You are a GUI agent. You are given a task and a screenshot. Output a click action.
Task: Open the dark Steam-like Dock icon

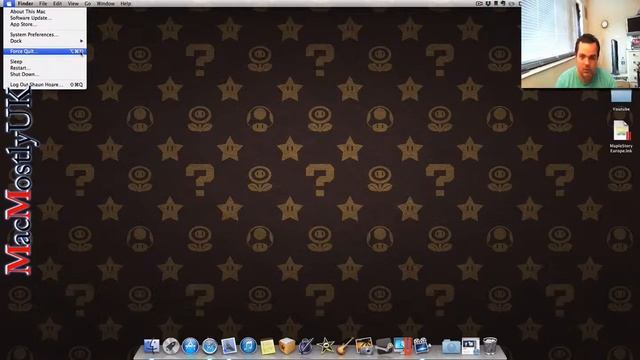pyautogui.click(x=384, y=346)
